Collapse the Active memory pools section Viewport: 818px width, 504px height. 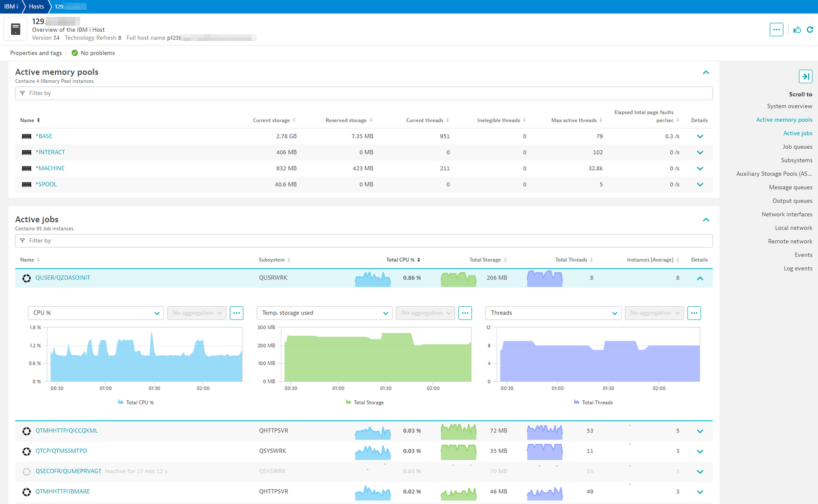[x=706, y=73]
